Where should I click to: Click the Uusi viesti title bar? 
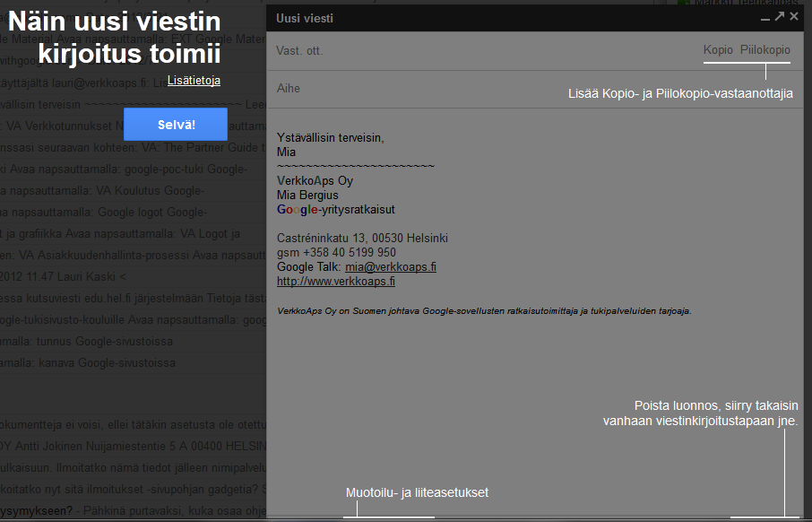(493, 17)
